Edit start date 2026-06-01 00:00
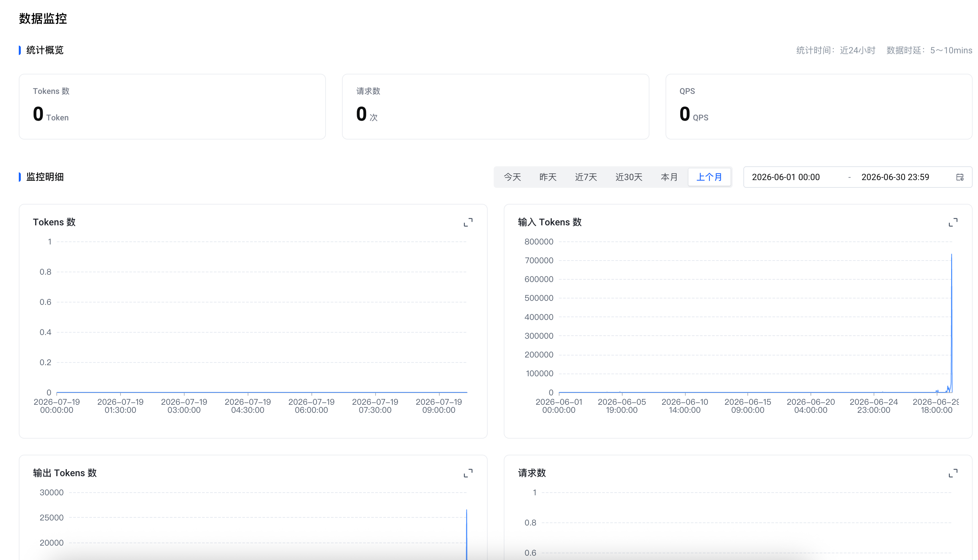This screenshot has height=560, width=978. (x=786, y=177)
